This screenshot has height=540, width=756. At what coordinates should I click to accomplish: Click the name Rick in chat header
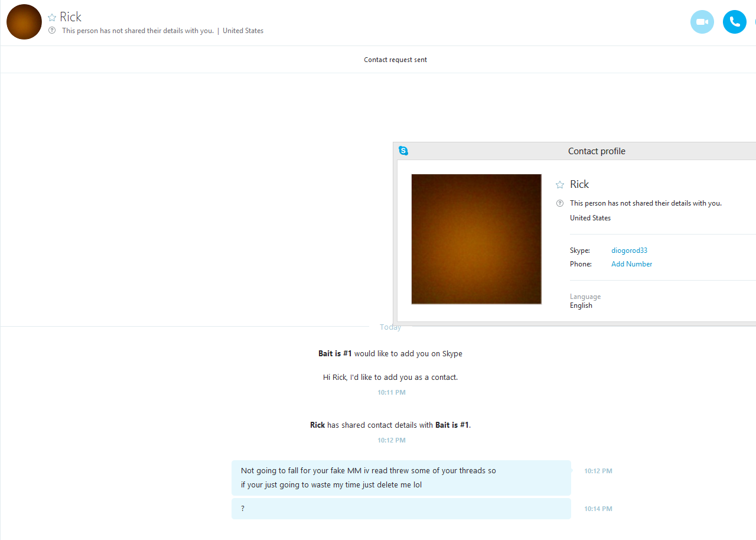[70, 17]
